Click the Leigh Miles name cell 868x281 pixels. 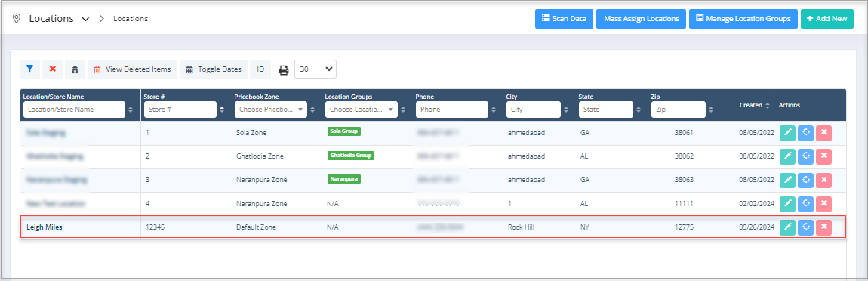coord(45,227)
